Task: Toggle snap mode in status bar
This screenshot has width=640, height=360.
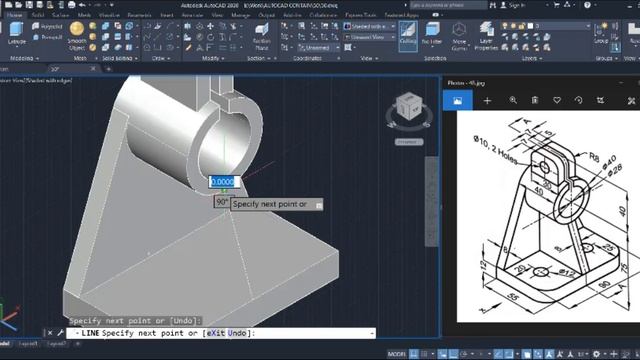Action: pos(424,354)
